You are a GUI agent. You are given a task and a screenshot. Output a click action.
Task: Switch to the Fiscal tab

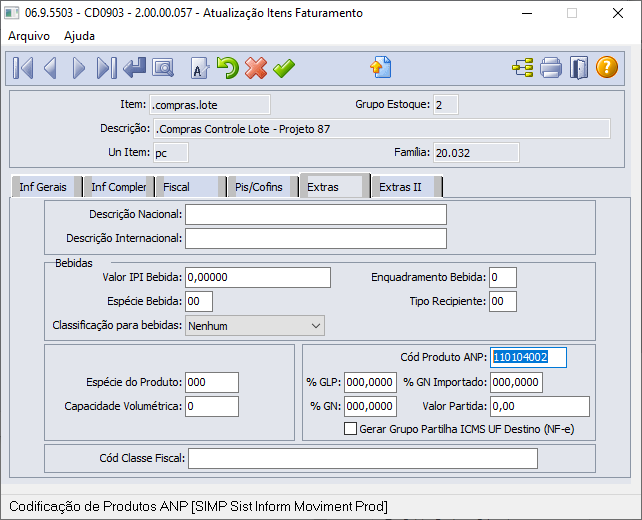(x=177, y=187)
